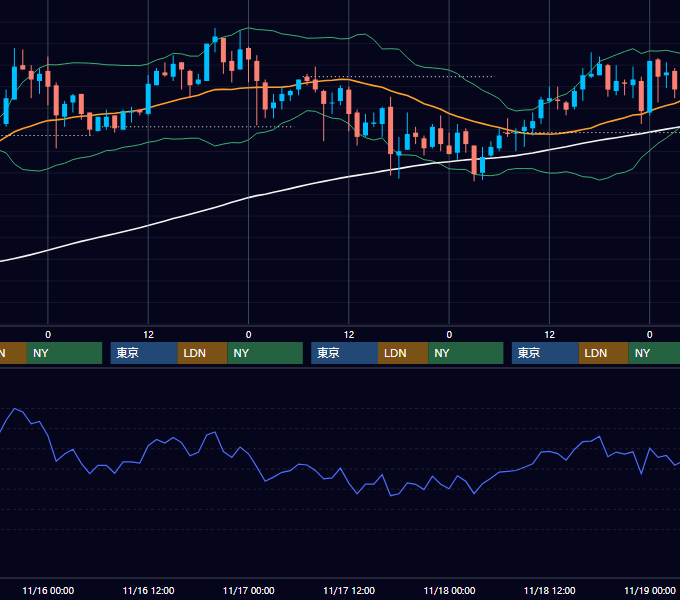The height and width of the screenshot is (600, 680).
Task: Select the 東京 session bar on 11/17
Action: click(344, 353)
